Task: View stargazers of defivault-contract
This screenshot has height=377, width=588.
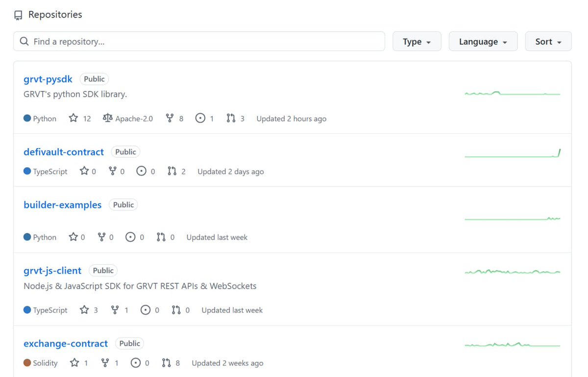Action: point(88,172)
